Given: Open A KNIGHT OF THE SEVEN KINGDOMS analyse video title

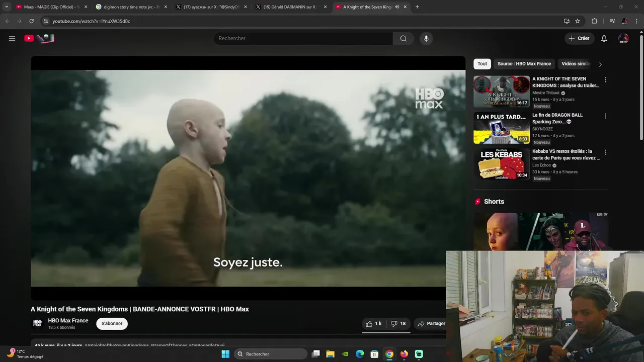Looking at the screenshot, I should [x=566, y=82].
